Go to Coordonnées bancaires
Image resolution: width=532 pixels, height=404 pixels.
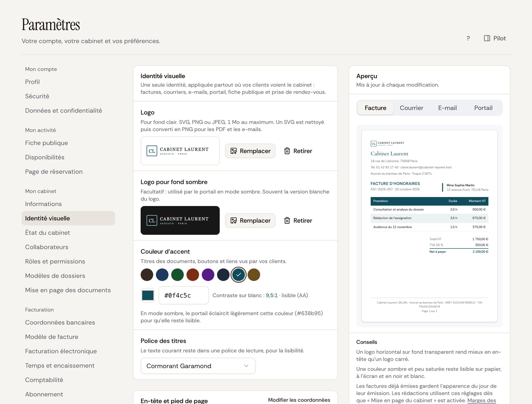[x=68, y=322]
